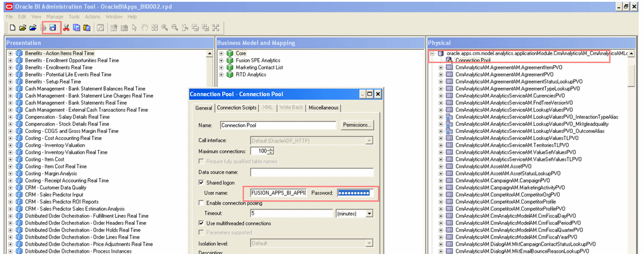
Task: Click the Core business model icon
Action: (x=230, y=53)
